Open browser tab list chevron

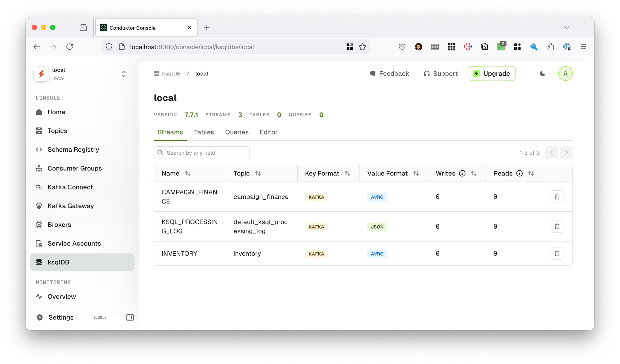(x=567, y=27)
